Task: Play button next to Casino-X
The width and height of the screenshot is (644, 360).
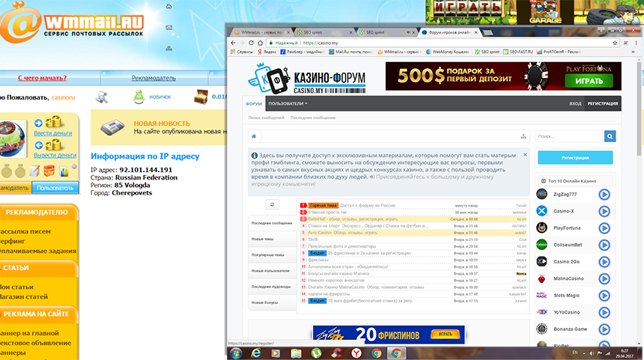Action: click(x=604, y=211)
